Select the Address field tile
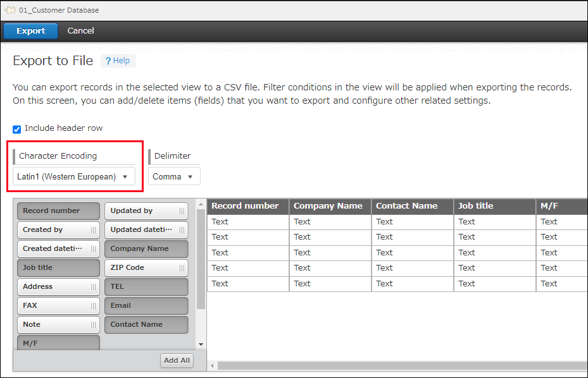The height and width of the screenshot is (378, 588). pyautogui.click(x=54, y=286)
